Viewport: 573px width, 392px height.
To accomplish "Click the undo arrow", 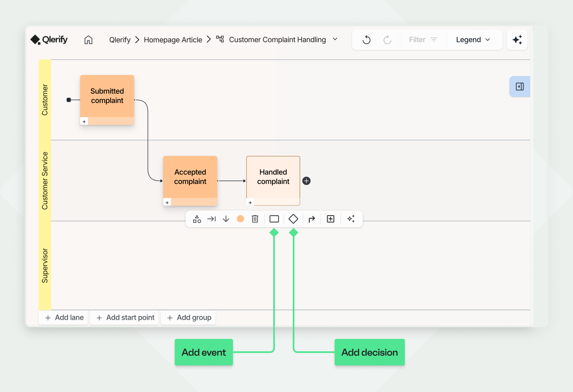I will (x=367, y=40).
